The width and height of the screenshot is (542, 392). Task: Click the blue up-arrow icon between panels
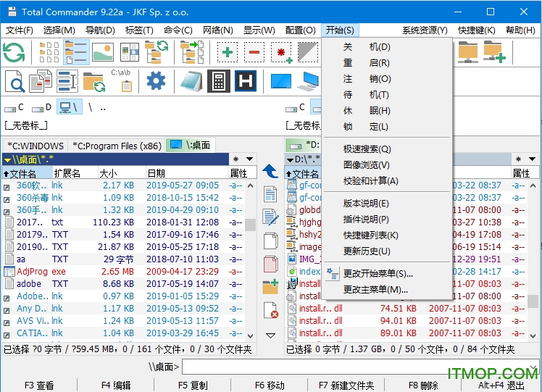[270, 171]
